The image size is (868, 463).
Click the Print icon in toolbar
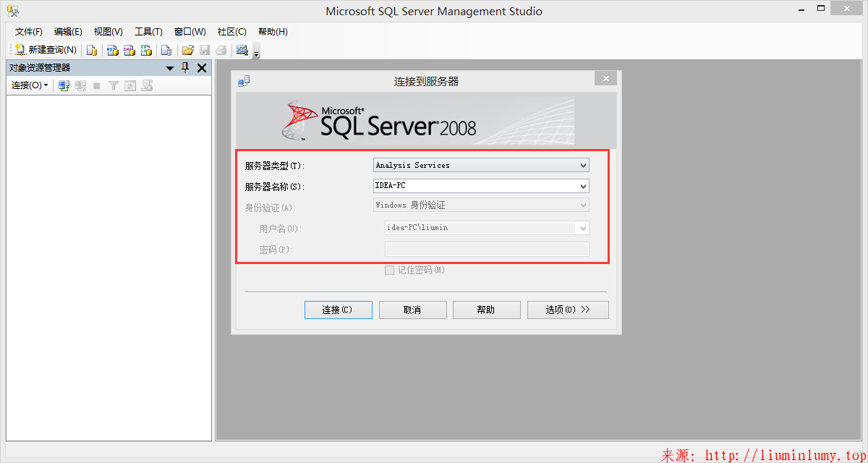tap(221, 50)
